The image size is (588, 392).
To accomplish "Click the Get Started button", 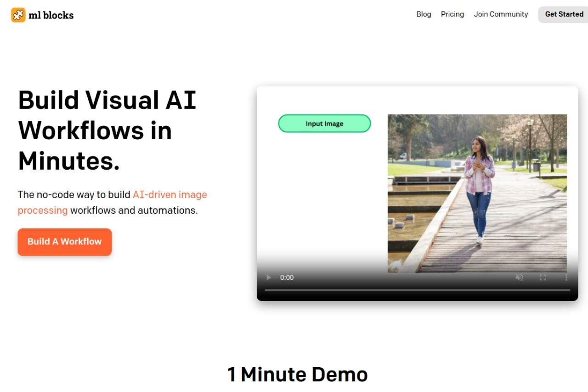I will pos(564,14).
